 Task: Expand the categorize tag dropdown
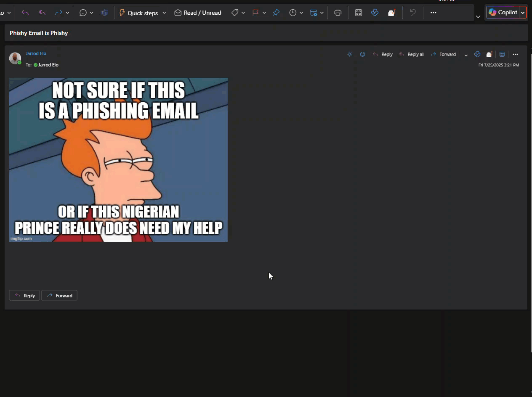(243, 13)
